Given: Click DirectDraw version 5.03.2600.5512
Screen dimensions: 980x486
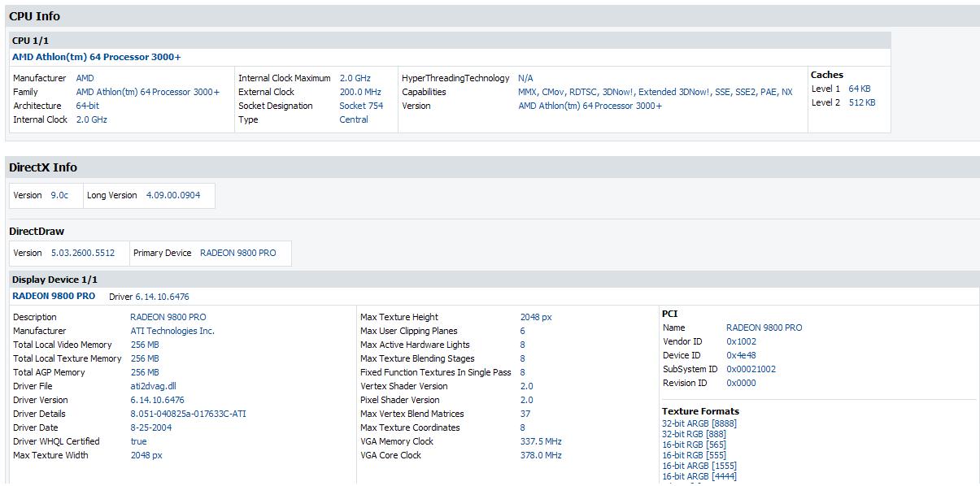Looking at the screenshot, I should pyautogui.click(x=83, y=253).
